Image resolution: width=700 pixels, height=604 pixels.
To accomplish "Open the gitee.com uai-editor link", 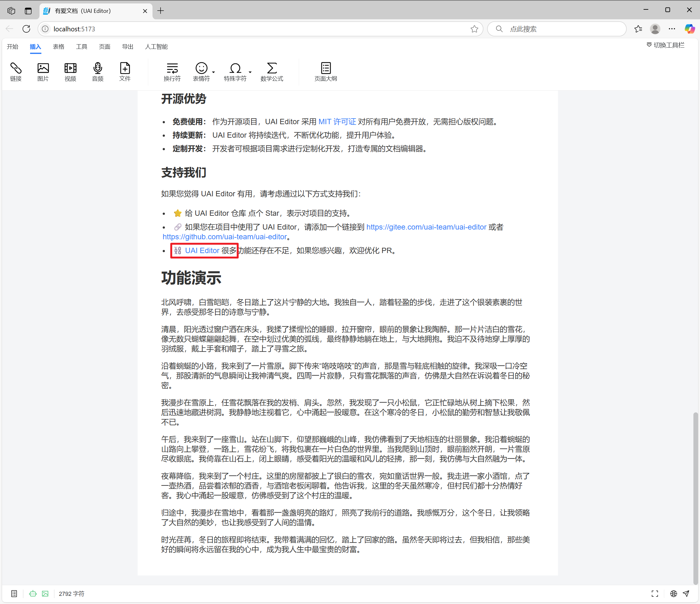I will point(426,227).
